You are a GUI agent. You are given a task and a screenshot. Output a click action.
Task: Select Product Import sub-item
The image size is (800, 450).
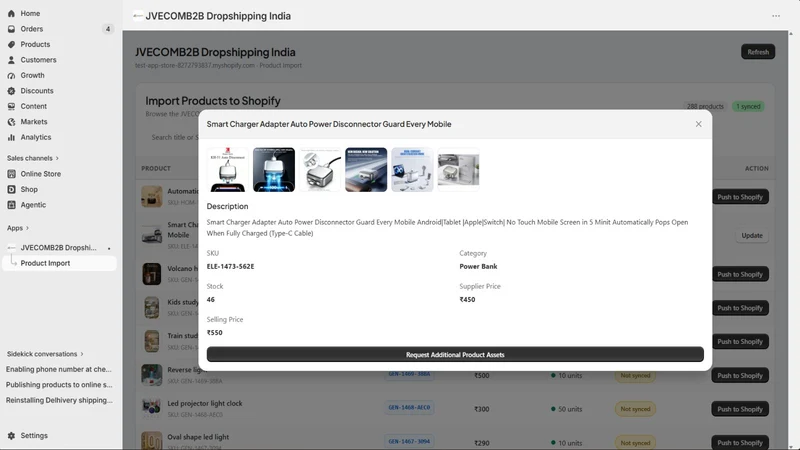coord(59,263)
